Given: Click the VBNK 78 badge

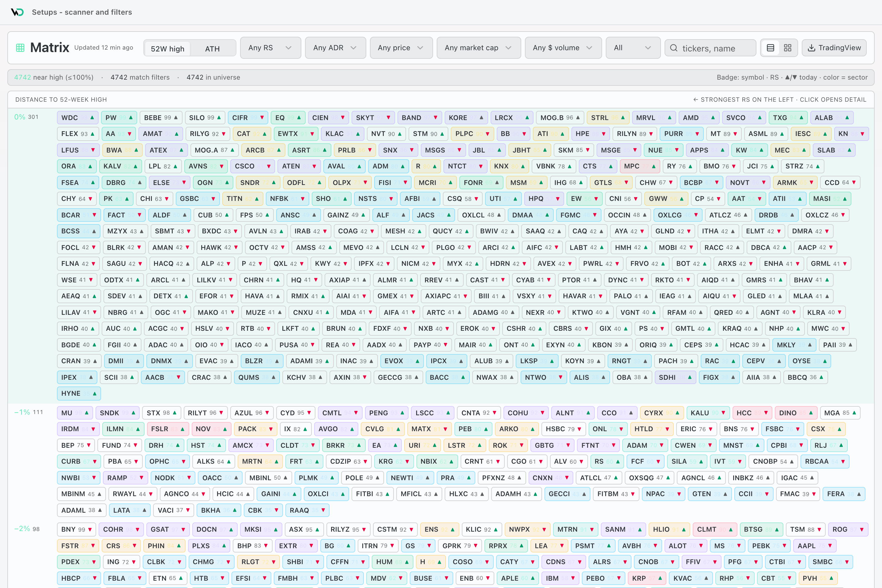Looking at the screenshot, I should click(x=553, y=166).
